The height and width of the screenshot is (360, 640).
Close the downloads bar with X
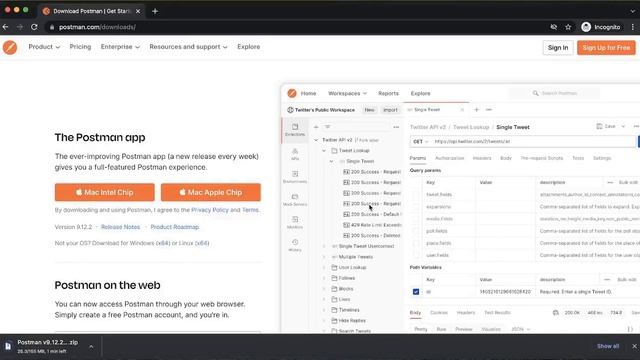[x=634, y=346]
